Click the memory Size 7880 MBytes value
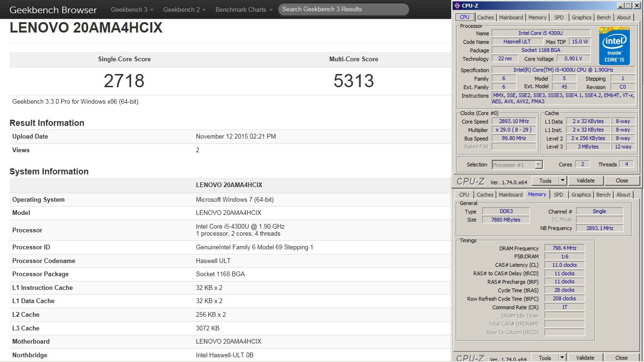The width and height of the screenshot is (644, 362). click(506, 220)
